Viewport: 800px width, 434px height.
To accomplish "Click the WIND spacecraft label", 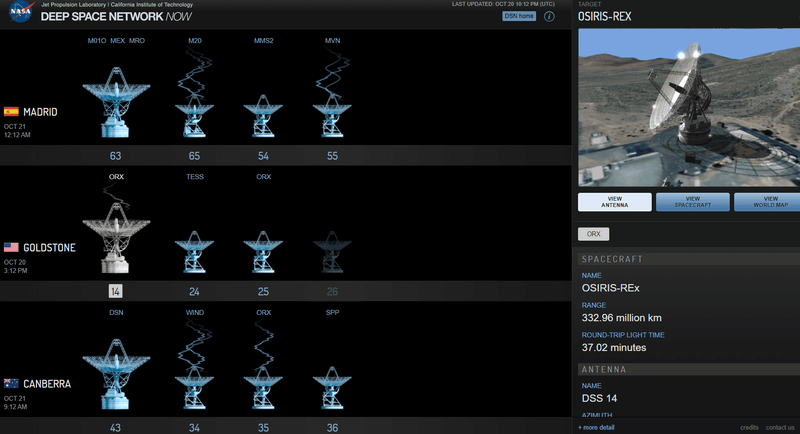I will tap(195, 312).
